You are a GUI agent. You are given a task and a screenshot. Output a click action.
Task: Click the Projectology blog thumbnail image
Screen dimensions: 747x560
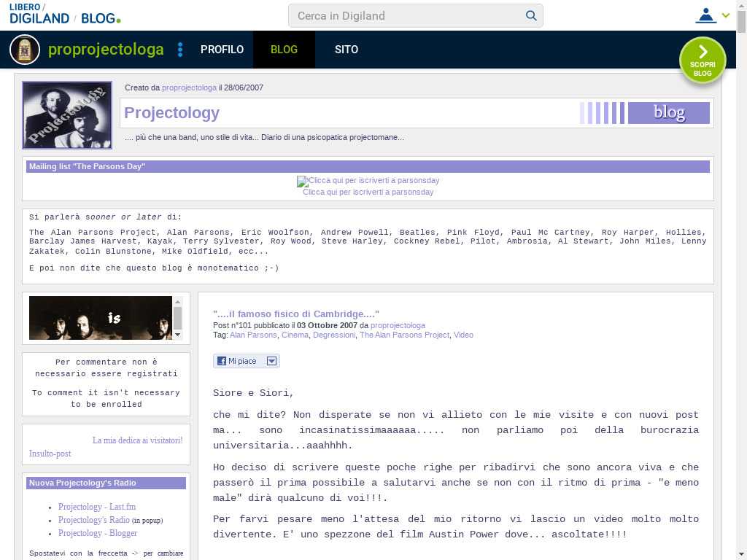click(x=67, y=115)
